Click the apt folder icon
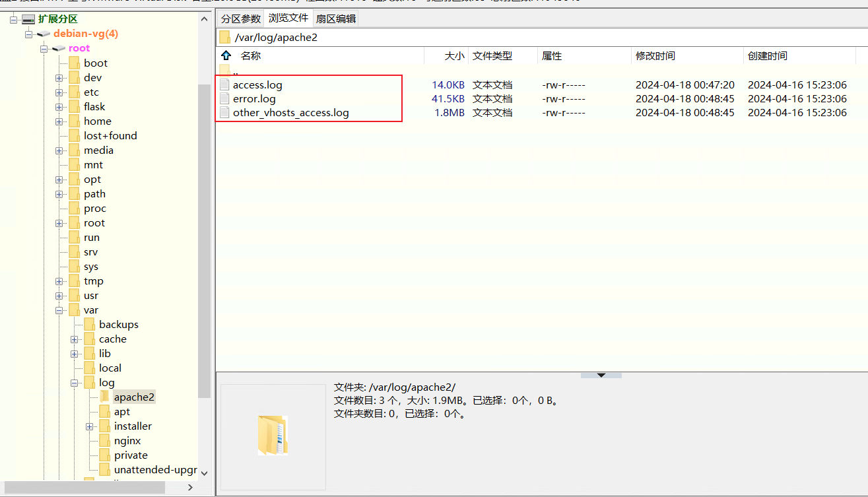Screen dimensions: 868x497 pos(104,411)
